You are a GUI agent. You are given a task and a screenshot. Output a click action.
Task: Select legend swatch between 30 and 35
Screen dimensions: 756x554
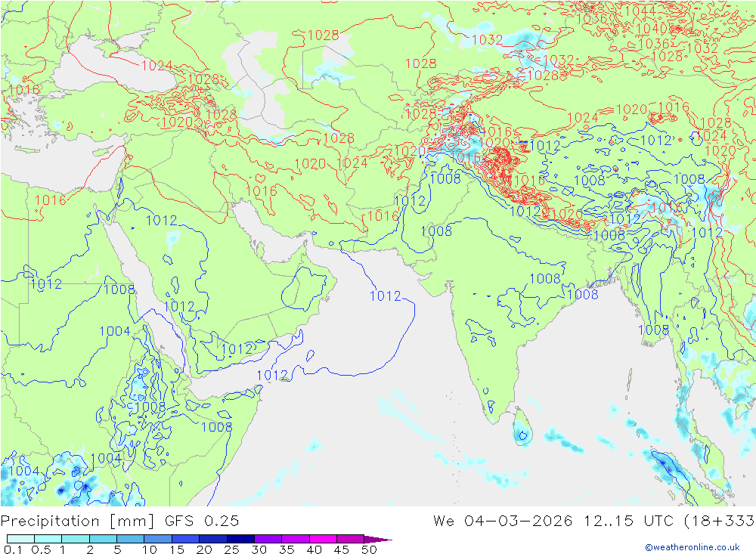tap(268, 539)
